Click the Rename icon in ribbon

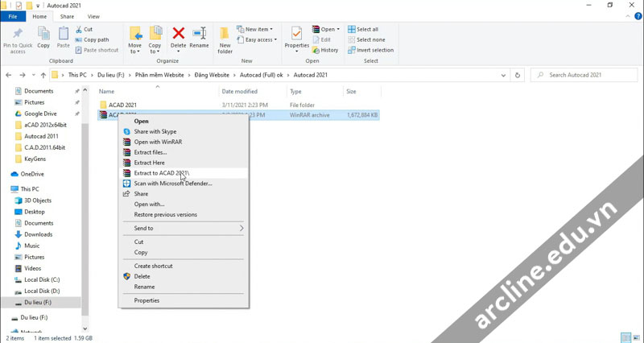click(x=199, y=37)
